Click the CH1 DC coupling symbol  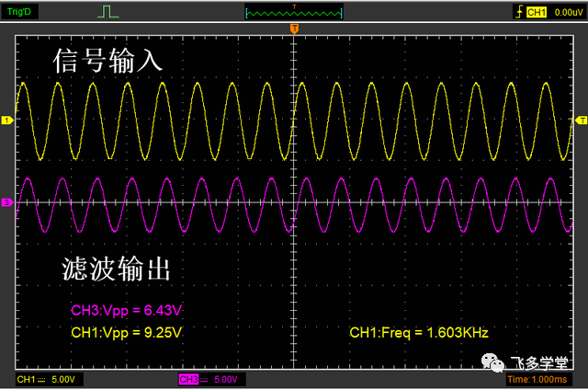click(41, 380)
